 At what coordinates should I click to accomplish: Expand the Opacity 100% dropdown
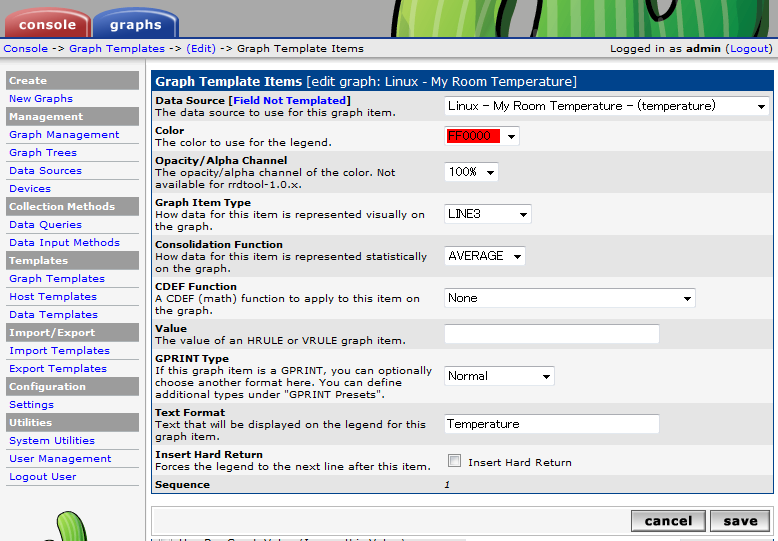click(471, 172)
